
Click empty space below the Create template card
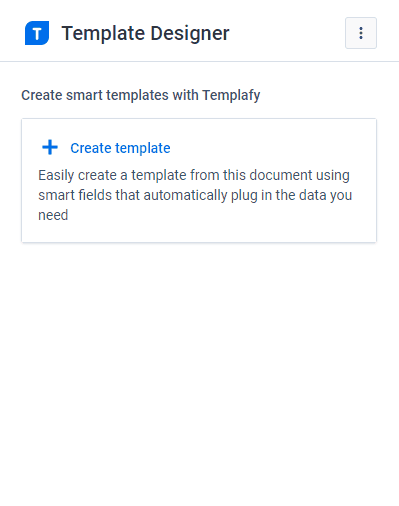(x=199, y=367)
